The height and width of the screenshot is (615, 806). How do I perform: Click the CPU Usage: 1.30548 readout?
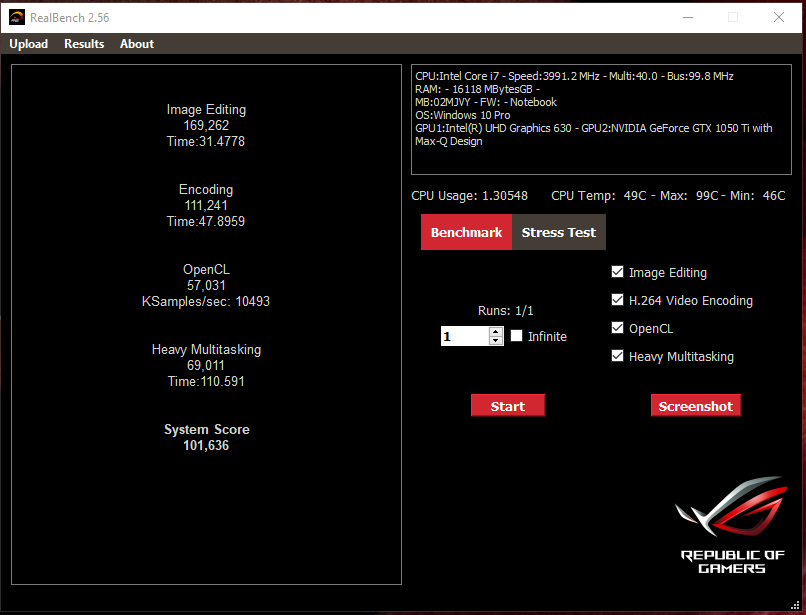(469, 196)
